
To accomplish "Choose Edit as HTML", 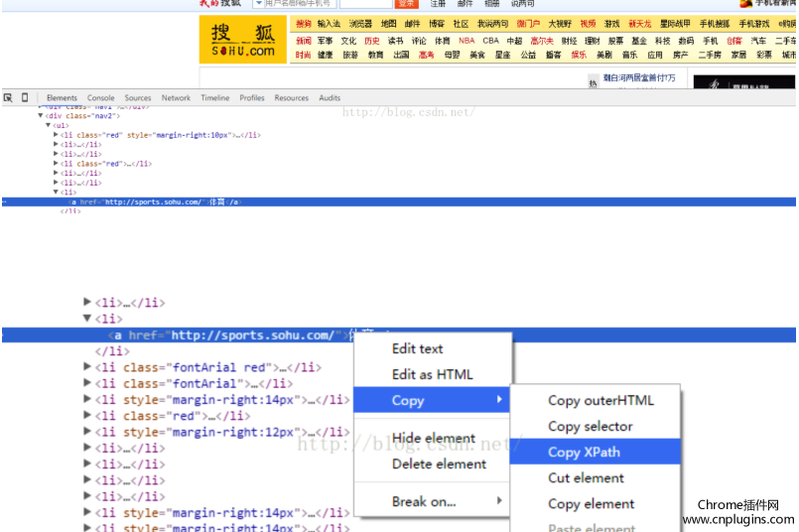I will pos(433,374).
